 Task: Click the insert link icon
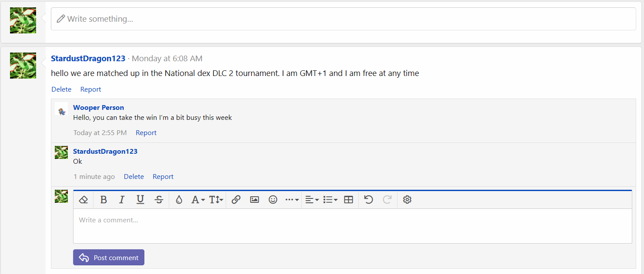pos(236,200)
